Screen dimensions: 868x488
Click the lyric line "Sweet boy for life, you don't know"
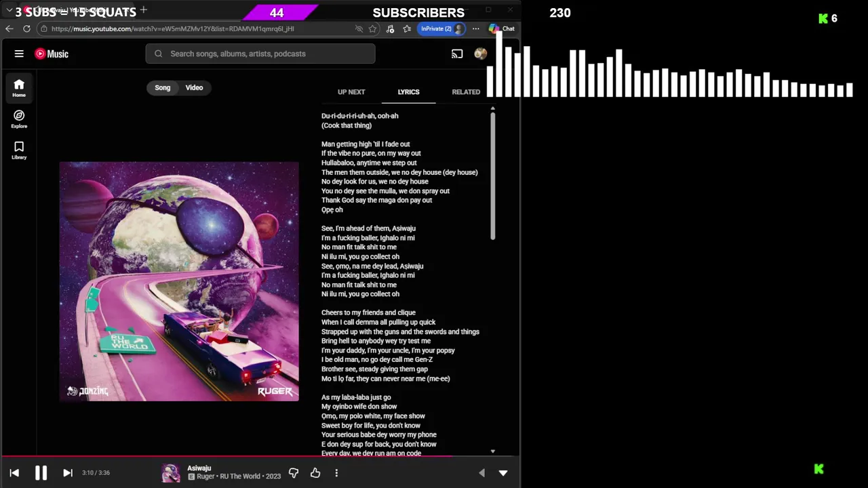[x=371, y=426]
